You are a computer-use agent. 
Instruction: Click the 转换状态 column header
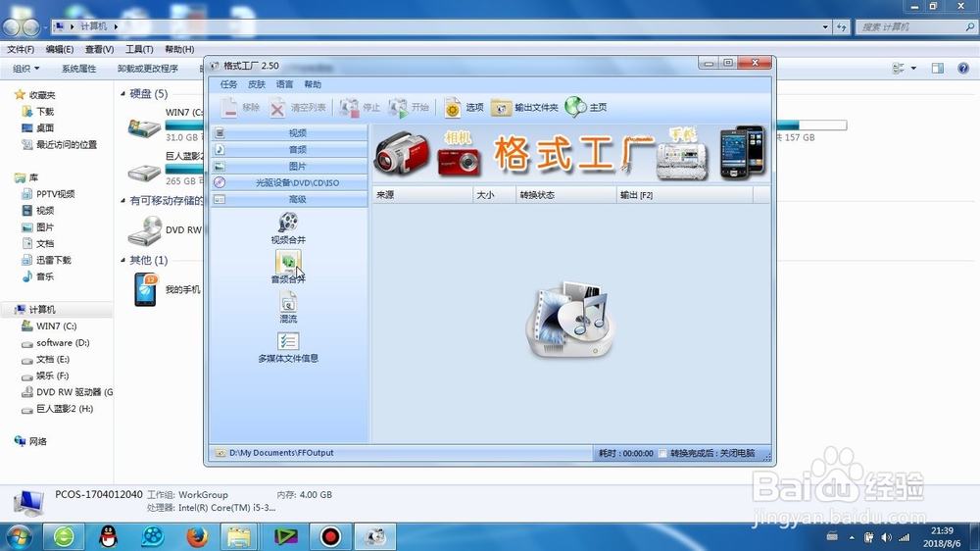tap(566, 195)
